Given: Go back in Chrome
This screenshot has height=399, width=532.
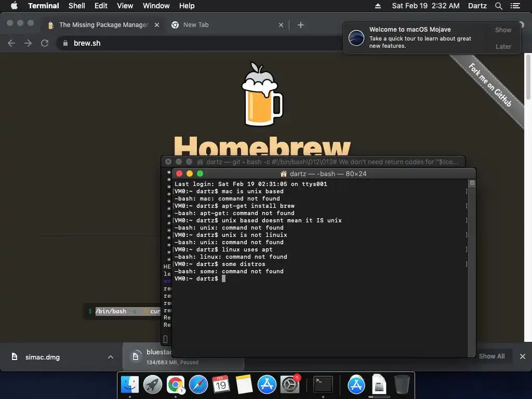Looking at the screenshot, I should pyautogui.click(x=11, y=43).
